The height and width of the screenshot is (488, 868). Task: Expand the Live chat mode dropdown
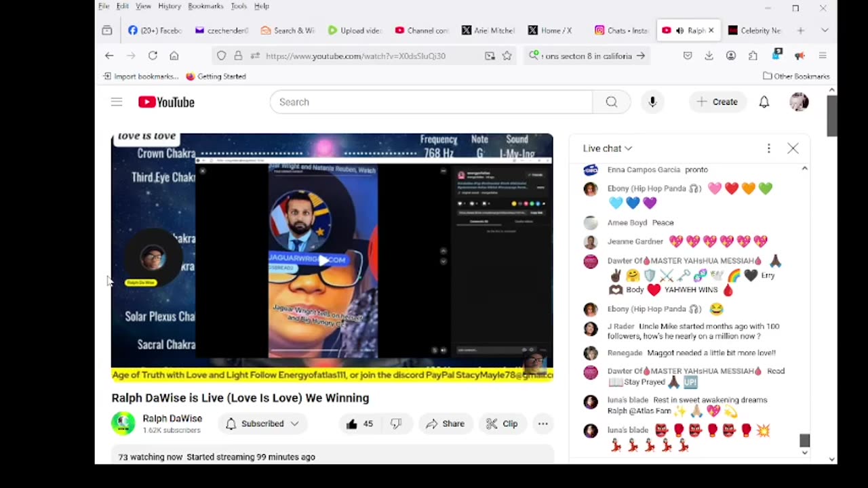click(608, 148)
